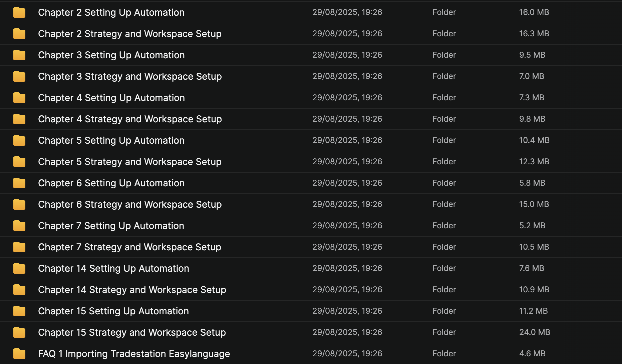This screenshot has width=622, height=364.
Task: Select Chapter 4 Strategy and Workspace Setup row
Action: pyautogui.click(x=130, y=119)
